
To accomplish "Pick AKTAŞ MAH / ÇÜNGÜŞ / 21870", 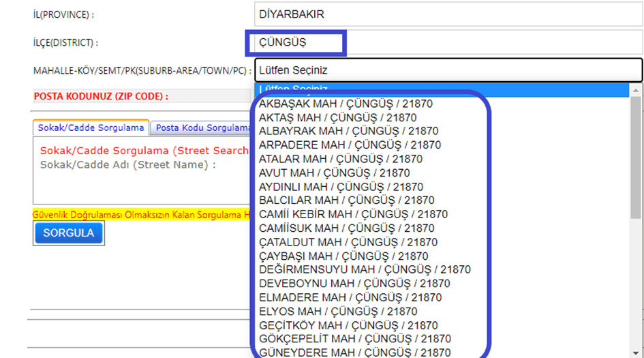I will pyautogui.click(x=337, y=118).
